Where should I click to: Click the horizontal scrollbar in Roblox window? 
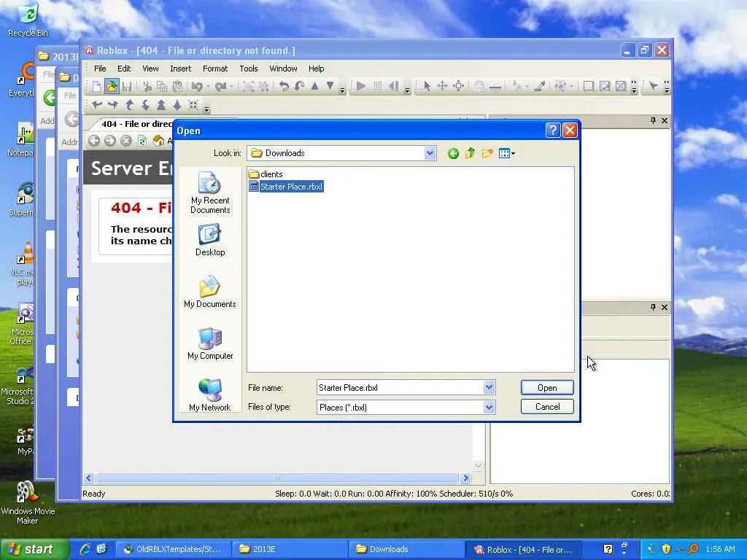click(276, 478)
